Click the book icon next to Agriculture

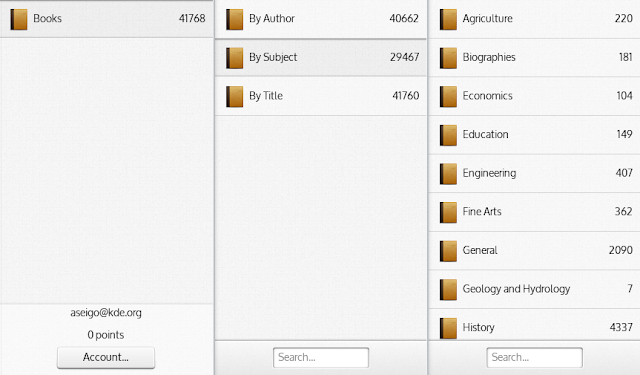pos(448,19)
